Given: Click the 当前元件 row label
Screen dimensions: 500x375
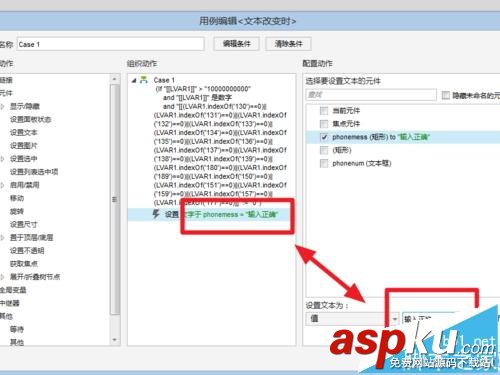Looking at the screenshot, I should pos(346,111).
